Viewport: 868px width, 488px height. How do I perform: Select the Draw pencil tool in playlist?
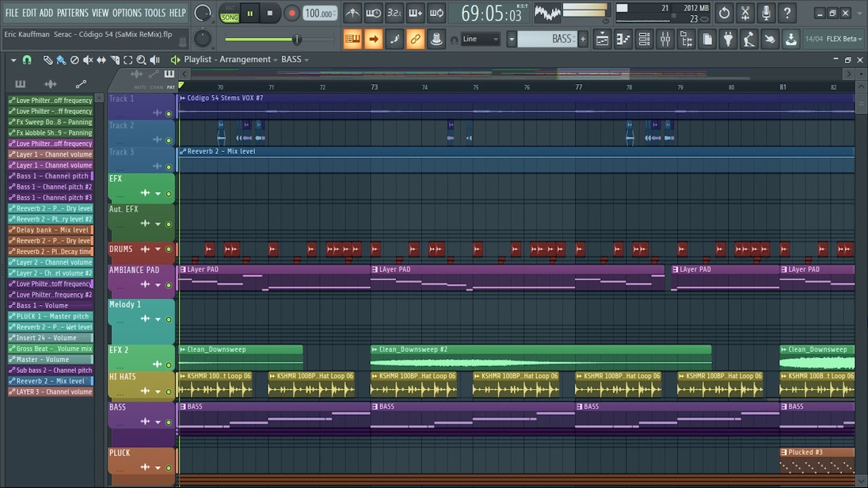pos(47,60)
